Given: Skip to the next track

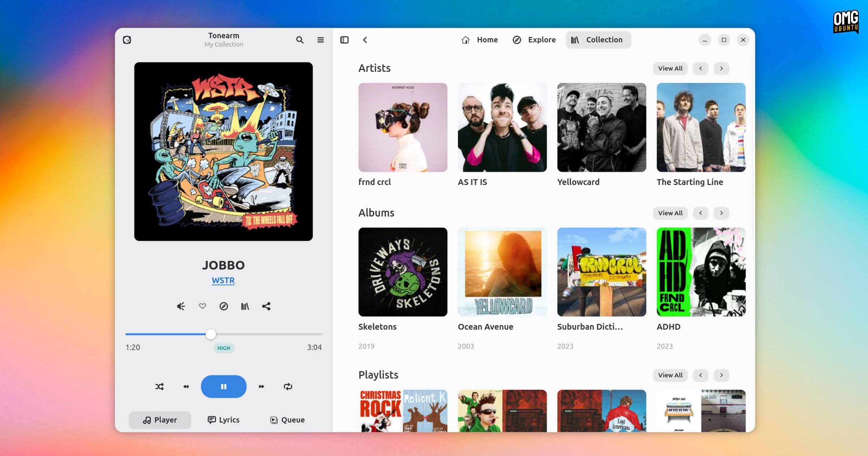Looking at the screenshot, I should pyautogui.click(x=261, y=387).
